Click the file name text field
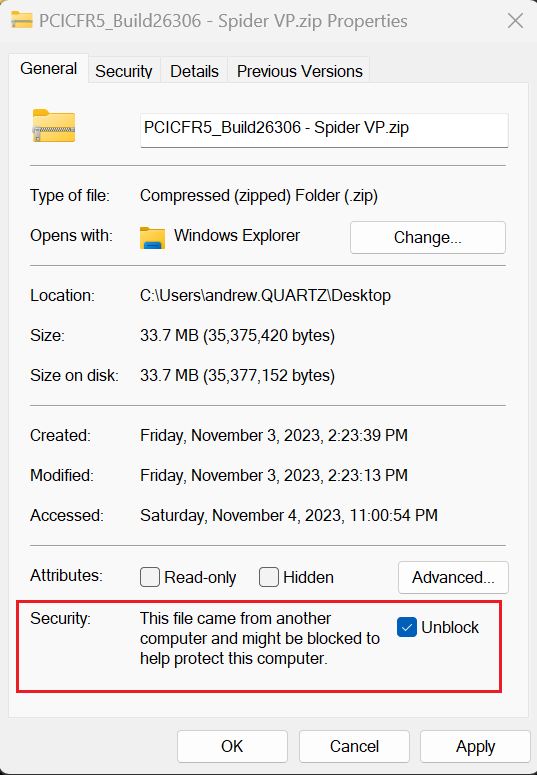 pos(324,129)
